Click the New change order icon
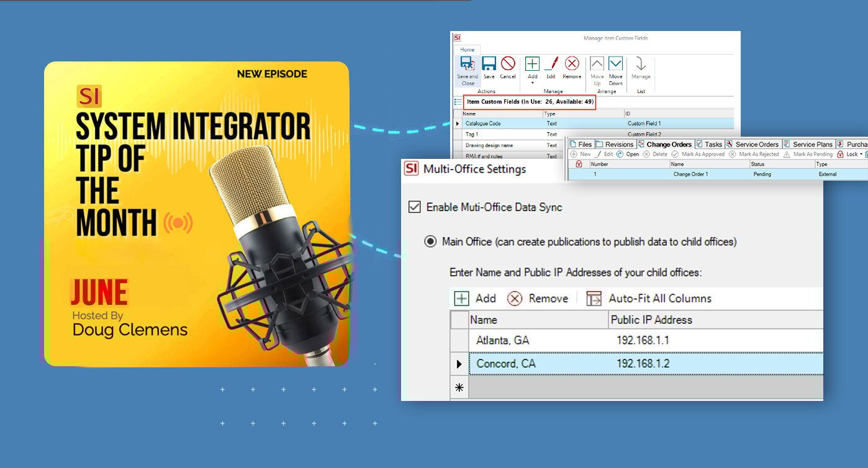 tap(574, 155)
